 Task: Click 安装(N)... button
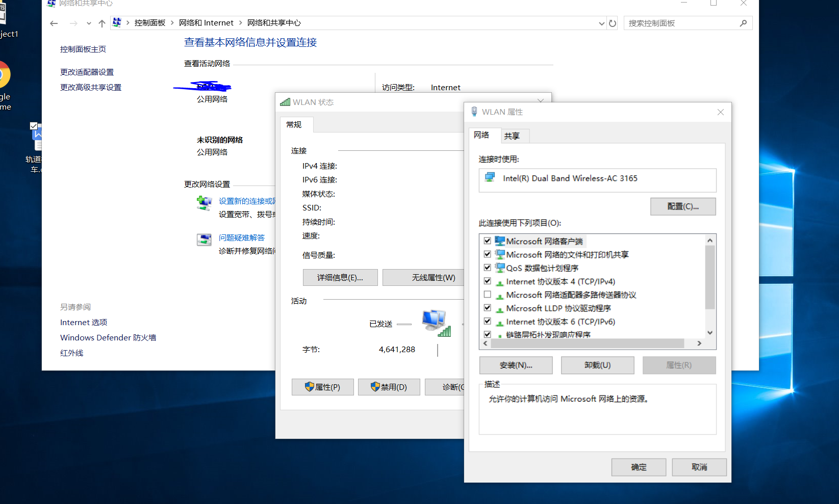[x=516, y=365]
